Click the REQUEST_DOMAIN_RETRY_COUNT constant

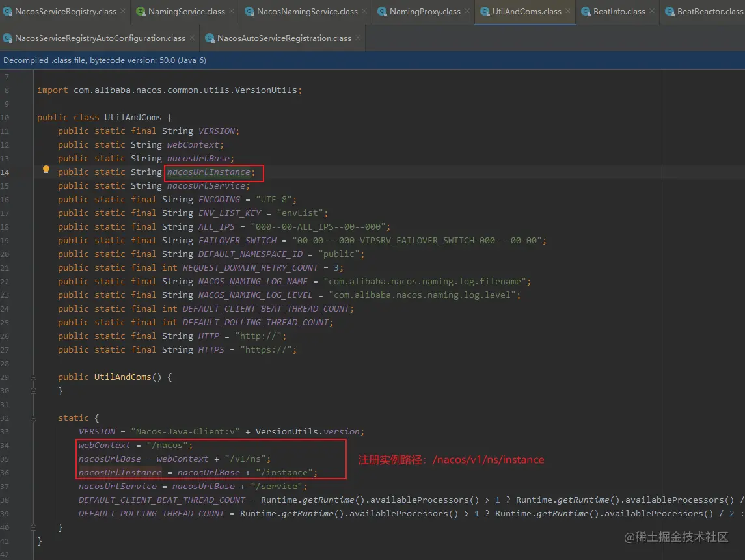pos(251,268)
